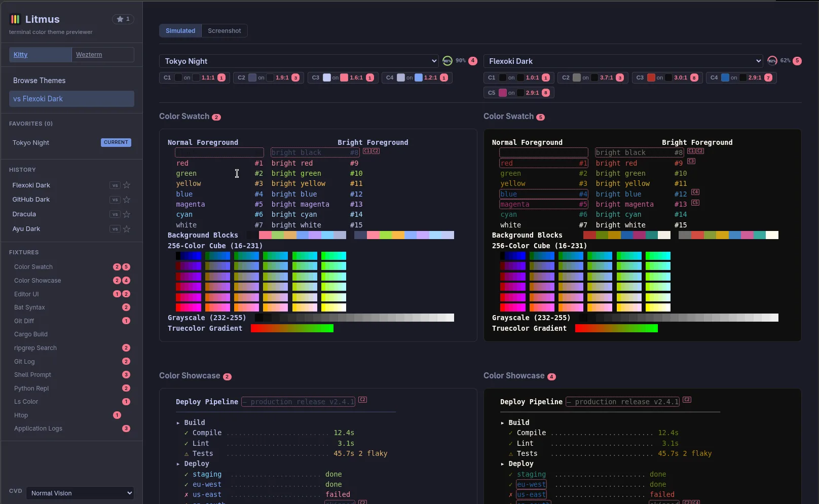Image resolution: width=819 pixels, height=504 pixels.
Task: Star the Dracula theme in history
Action: (127, 214)
